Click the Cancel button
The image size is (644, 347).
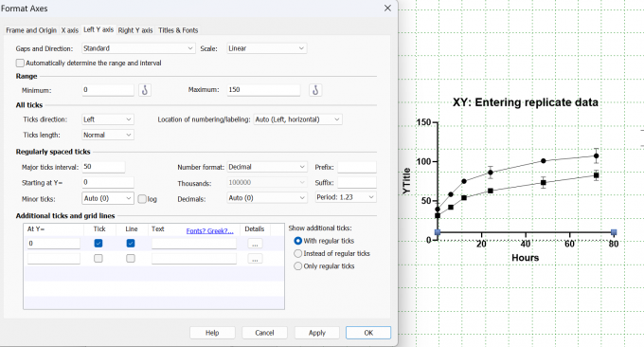264,333
